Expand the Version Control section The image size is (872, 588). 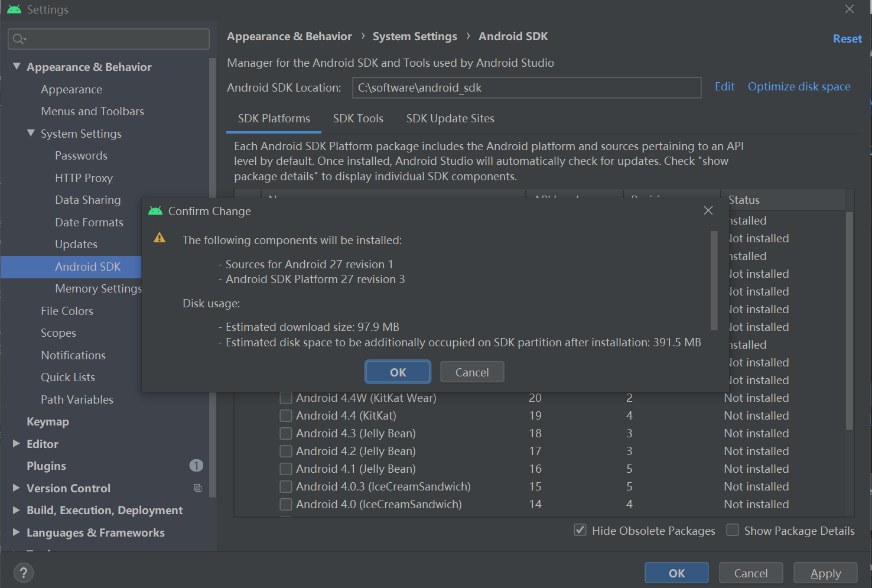(17, 488)
